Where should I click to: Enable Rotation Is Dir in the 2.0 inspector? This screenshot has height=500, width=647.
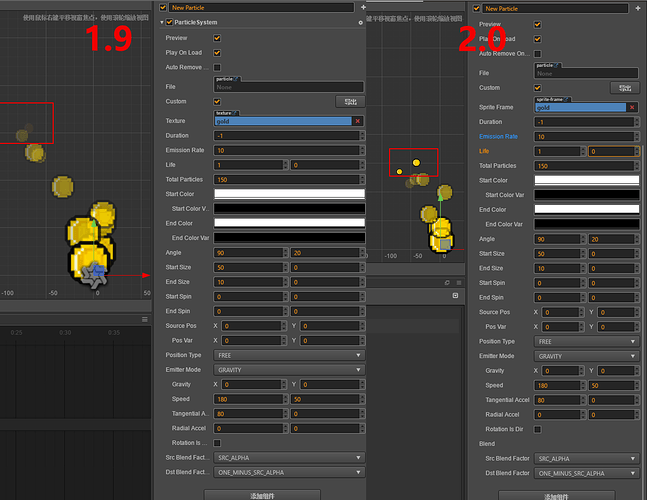click(538, 429)
